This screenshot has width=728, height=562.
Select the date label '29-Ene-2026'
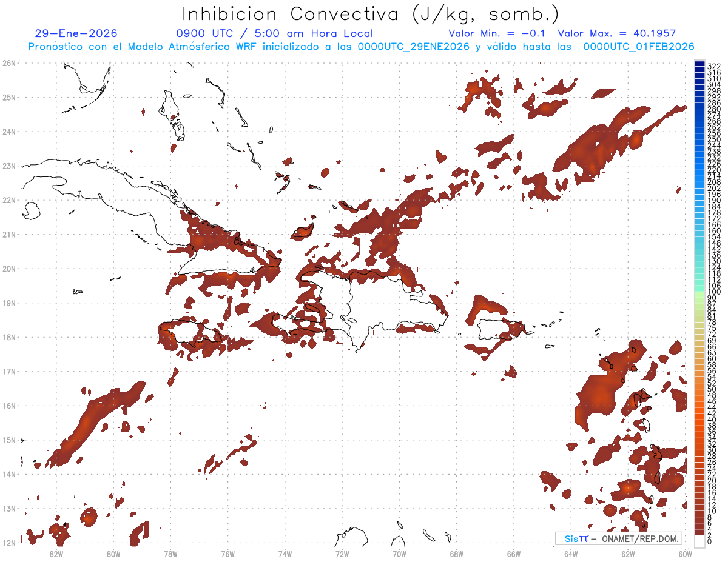(76, 33)
